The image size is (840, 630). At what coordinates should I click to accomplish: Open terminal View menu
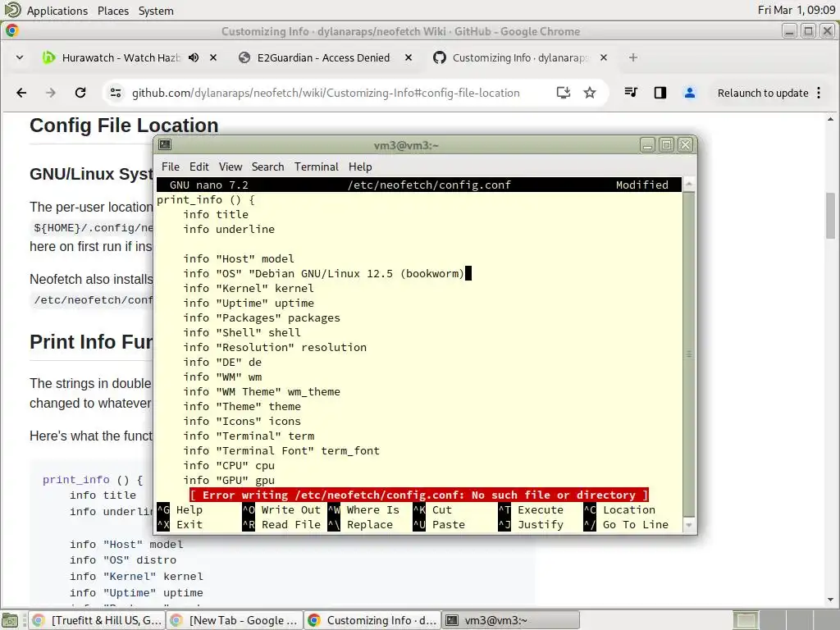[231, 167]
